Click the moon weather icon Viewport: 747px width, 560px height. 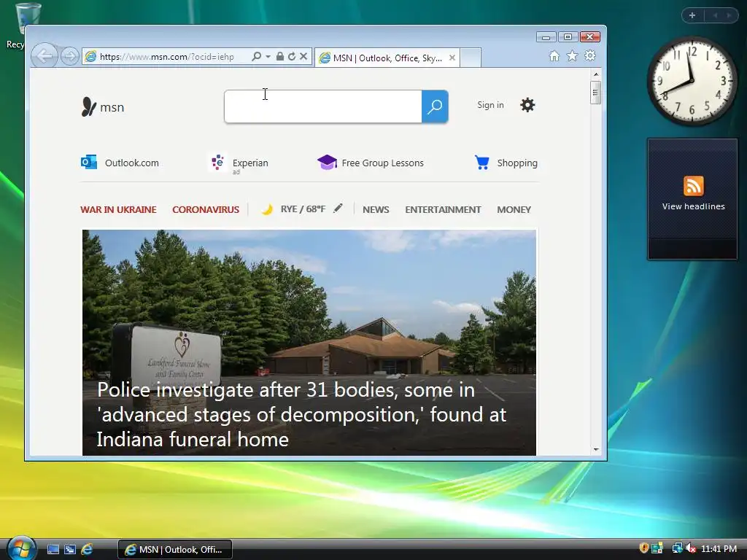(267, 209)
